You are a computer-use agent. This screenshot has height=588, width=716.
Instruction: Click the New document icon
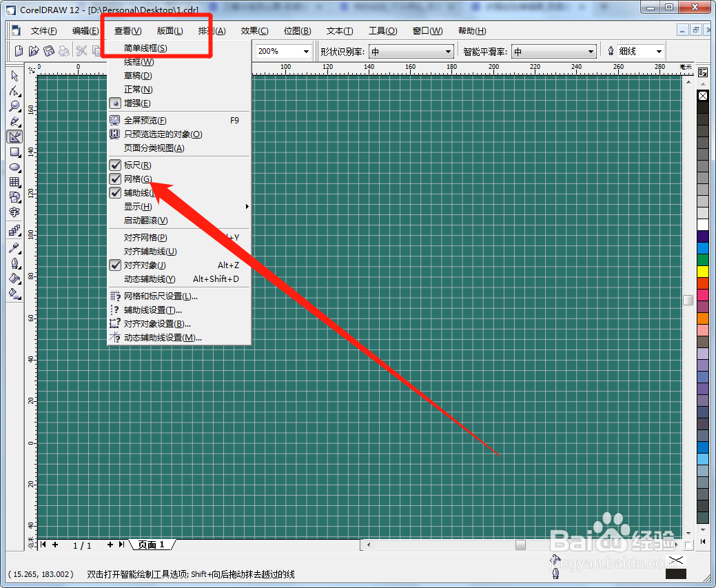pyautogui.click(x=19, y=51)
